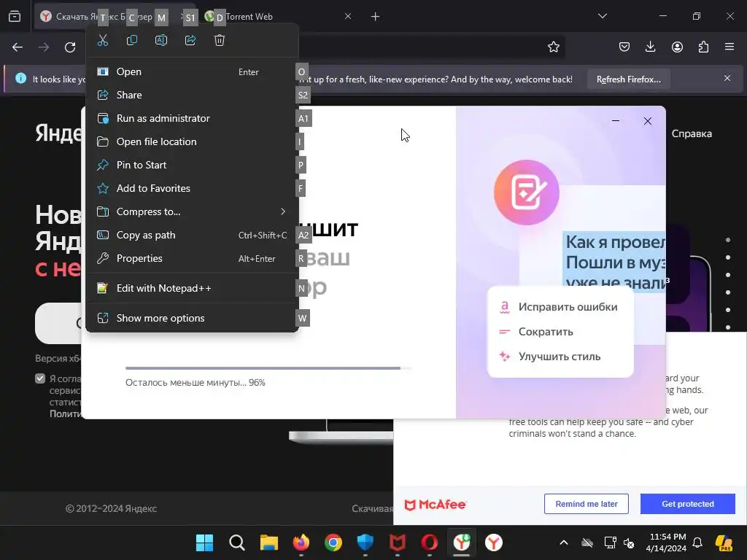Viewport: 747px width, 560px height.
Task: Click the Refresh Firefox... button
Action: pos(628,79)
